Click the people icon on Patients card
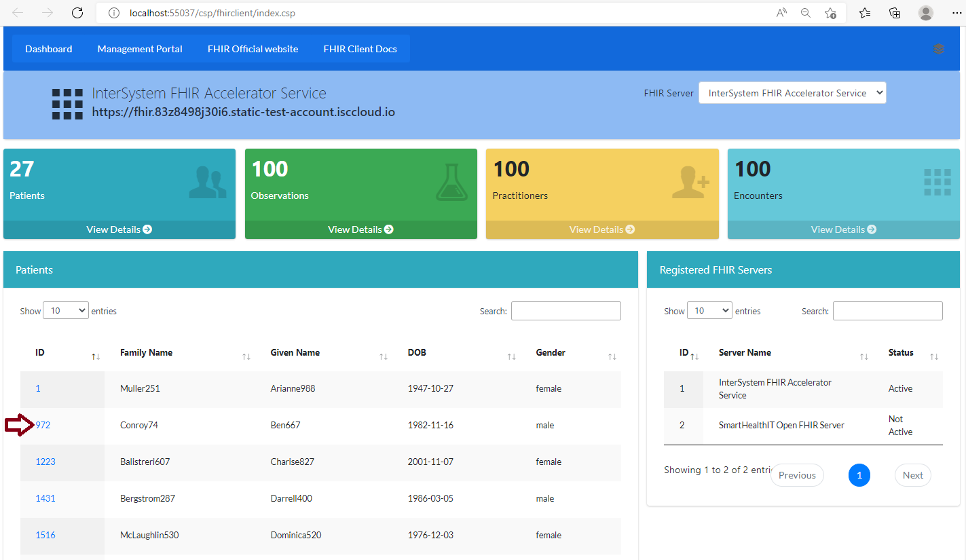Screen dimensions: 966x560 (208, 183)
